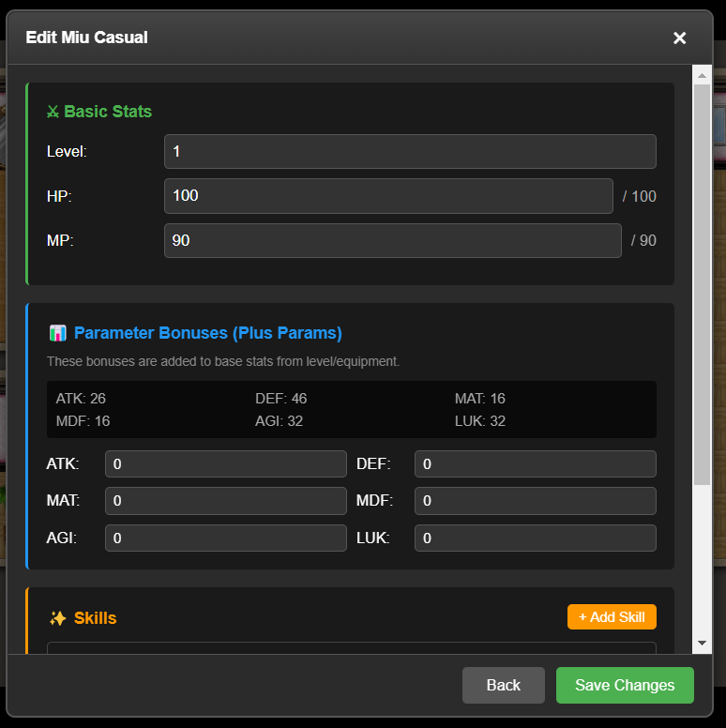The height and width of the screenshot is (728, 726).
Task: Select the HP value field
Action: (x=388, y=196)
